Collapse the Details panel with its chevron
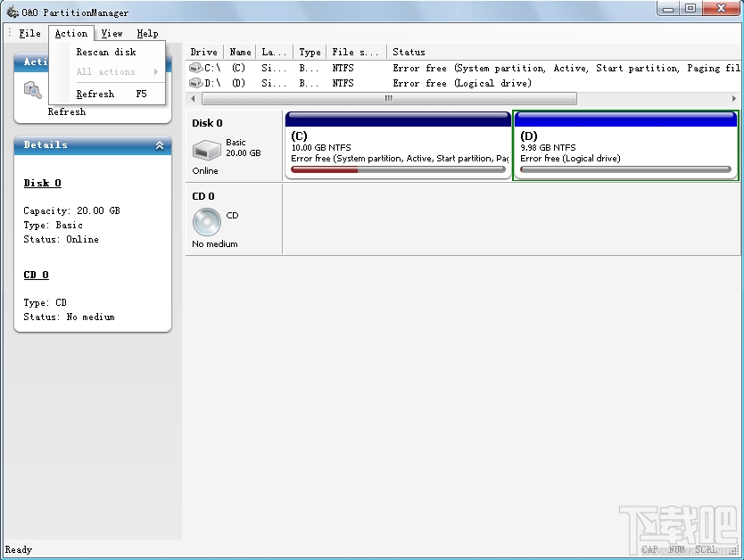Image resolution: width=744 pixels, height=560 pixels. tap(160, 145)
